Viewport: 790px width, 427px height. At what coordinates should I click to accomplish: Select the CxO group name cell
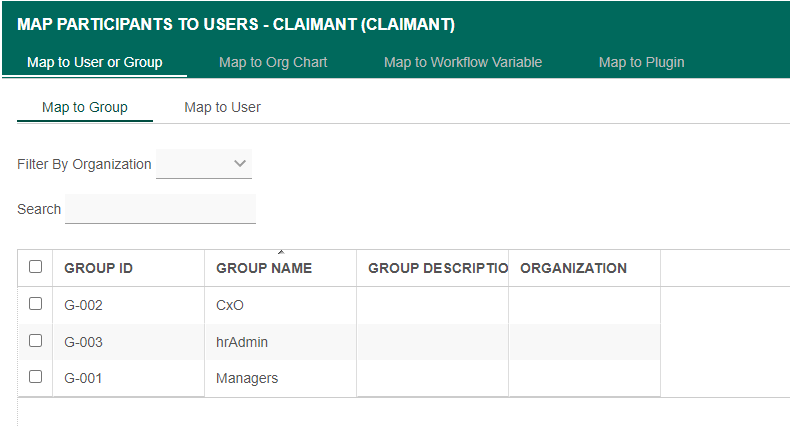click(230, 305)
